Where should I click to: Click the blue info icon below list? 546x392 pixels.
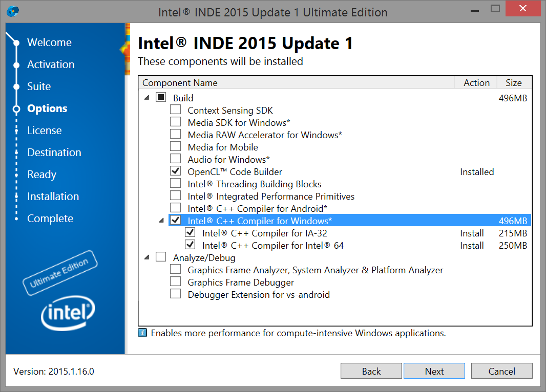click(143, 333)
